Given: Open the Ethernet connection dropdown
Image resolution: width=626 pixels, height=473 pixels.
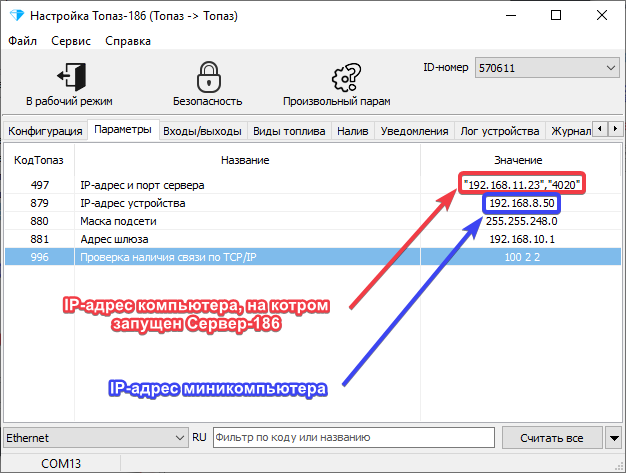Looking at the screenshot, I should point(95,438).
